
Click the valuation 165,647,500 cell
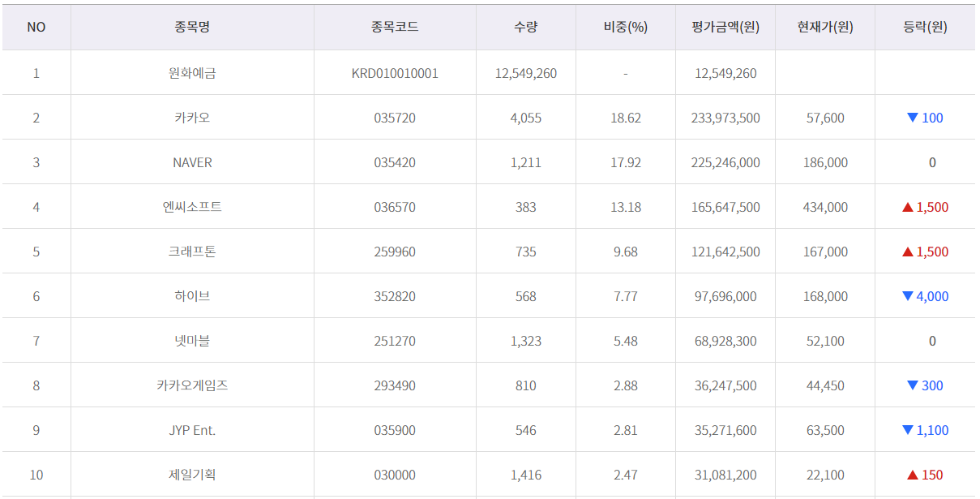(725, 207)
